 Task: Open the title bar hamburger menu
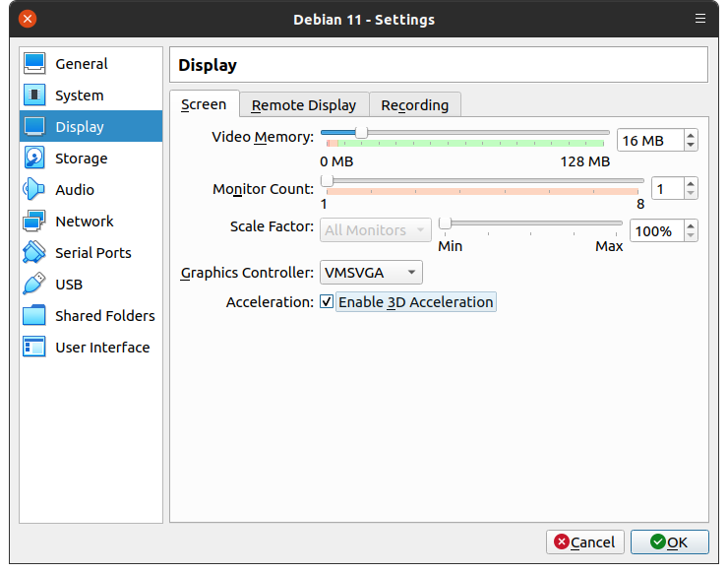(699, 19)
